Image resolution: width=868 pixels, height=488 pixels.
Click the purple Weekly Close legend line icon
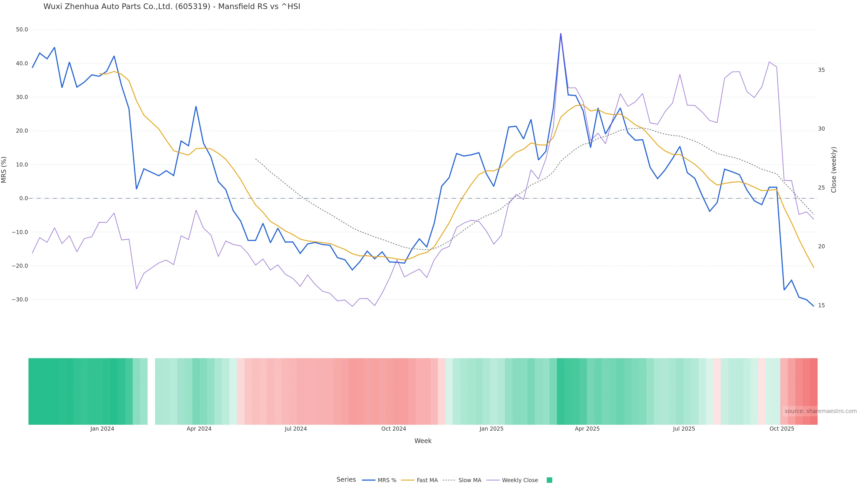point(493,480)
